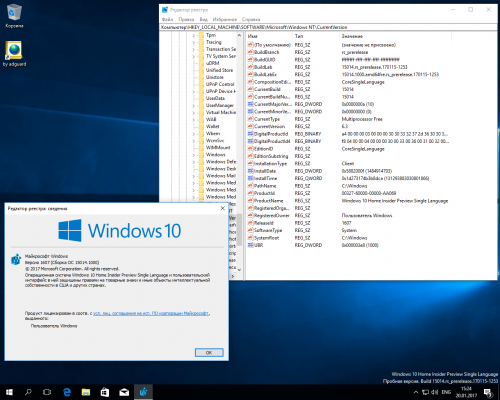Open Task View in the taskbar
This screenshot has width=500, height=400.
tap(47, 392)
